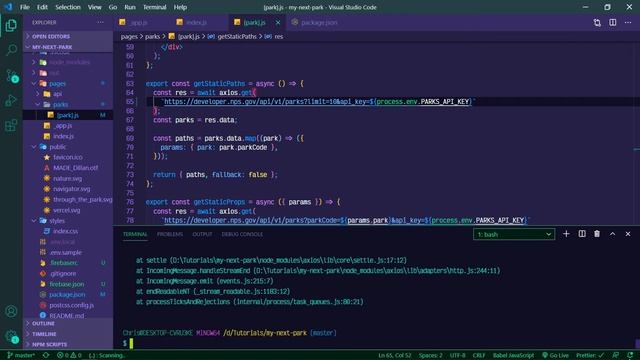640x360 pixels.
Task: Split the editor to the right
Action: pyautogui.click(x=613, y=22)
